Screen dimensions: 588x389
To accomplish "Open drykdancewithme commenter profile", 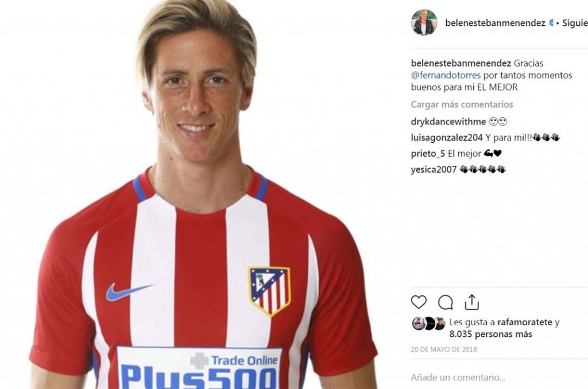I will coord(448,122).
